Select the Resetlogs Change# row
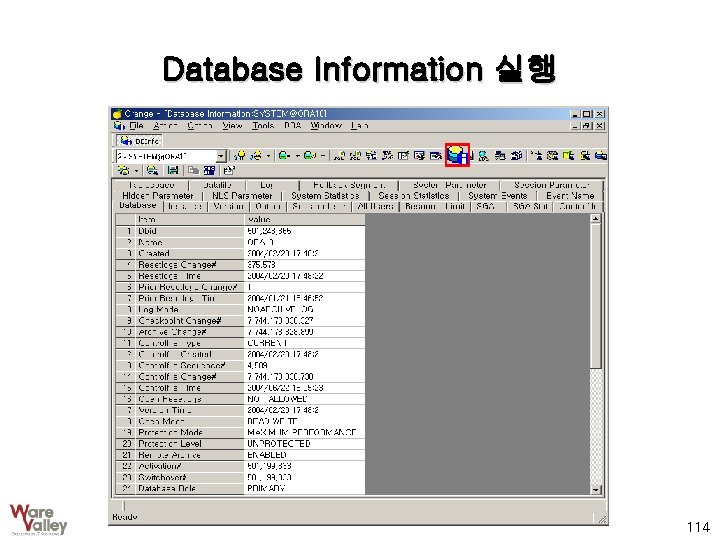 click(x=240, y=264)
